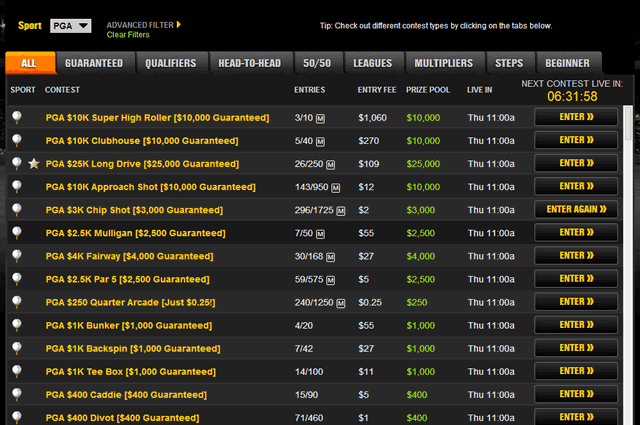The width and height of the screenshot is (640, 425).
Task: Open the Leagues tab
Action: (x=373, y=63)
